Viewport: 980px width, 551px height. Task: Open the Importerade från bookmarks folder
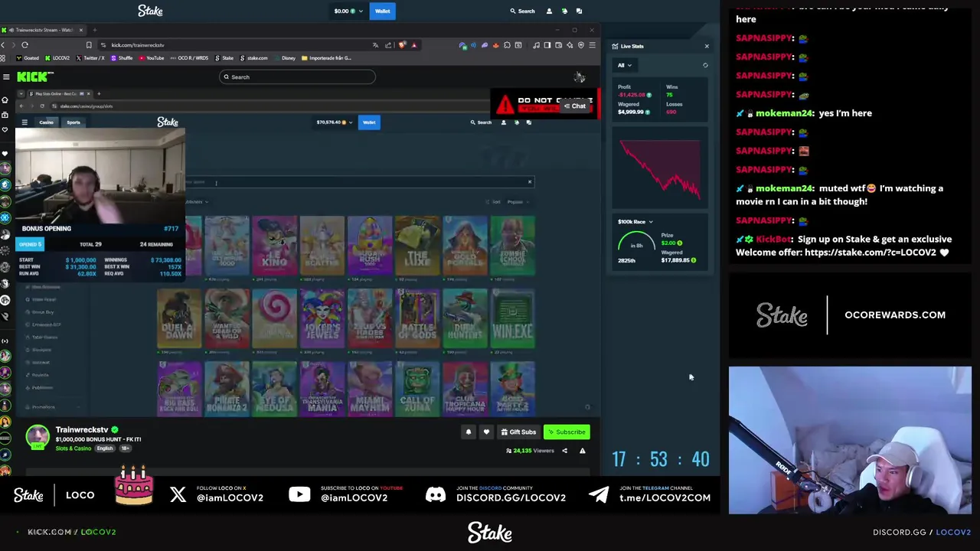[327, 58]
